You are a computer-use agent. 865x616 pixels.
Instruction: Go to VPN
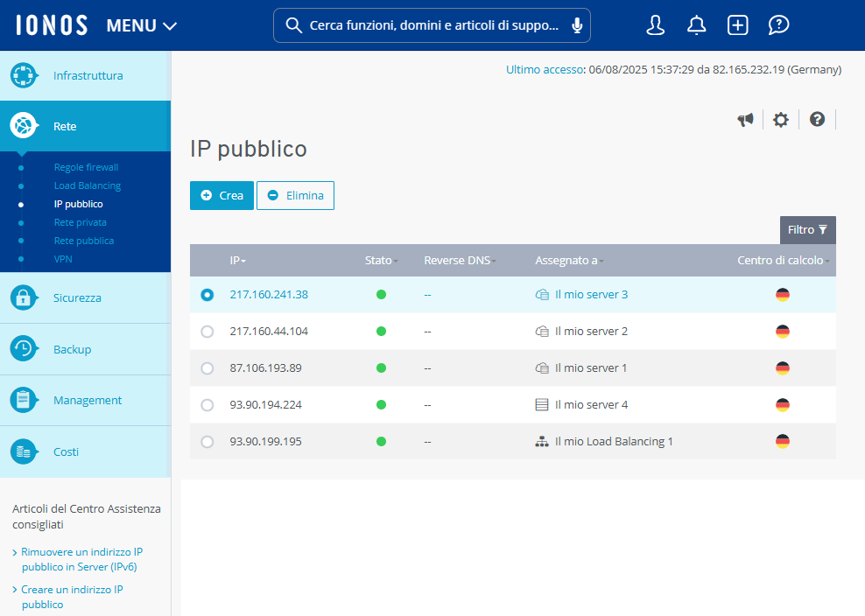63,259
